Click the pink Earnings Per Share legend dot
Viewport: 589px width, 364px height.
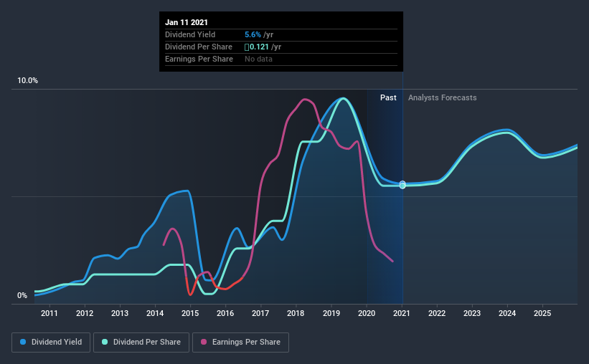click(x=204, y=342)
